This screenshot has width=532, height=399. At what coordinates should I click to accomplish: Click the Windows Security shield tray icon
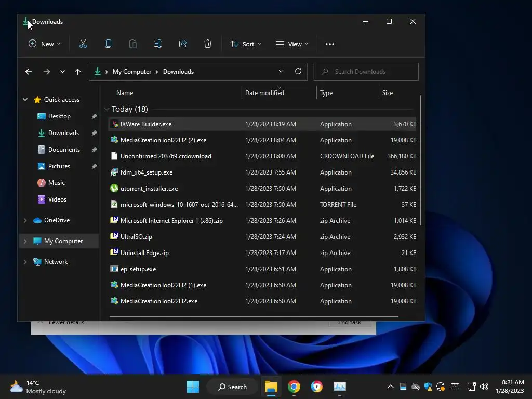coord(428,387)
